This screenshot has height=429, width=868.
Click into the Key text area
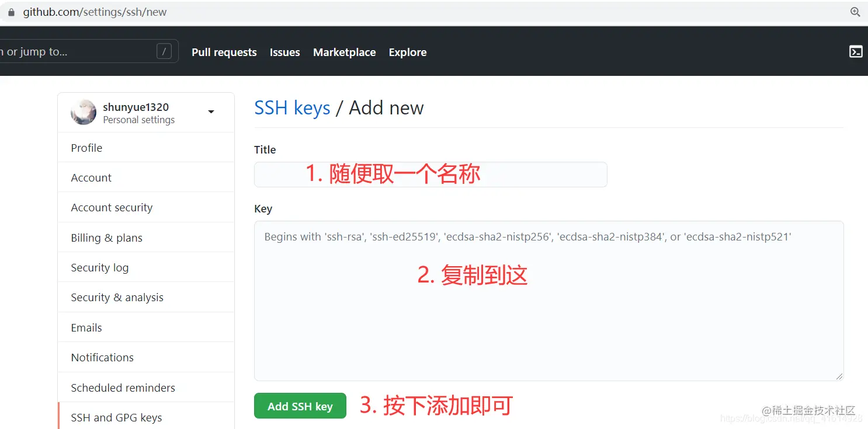(549, 301)
